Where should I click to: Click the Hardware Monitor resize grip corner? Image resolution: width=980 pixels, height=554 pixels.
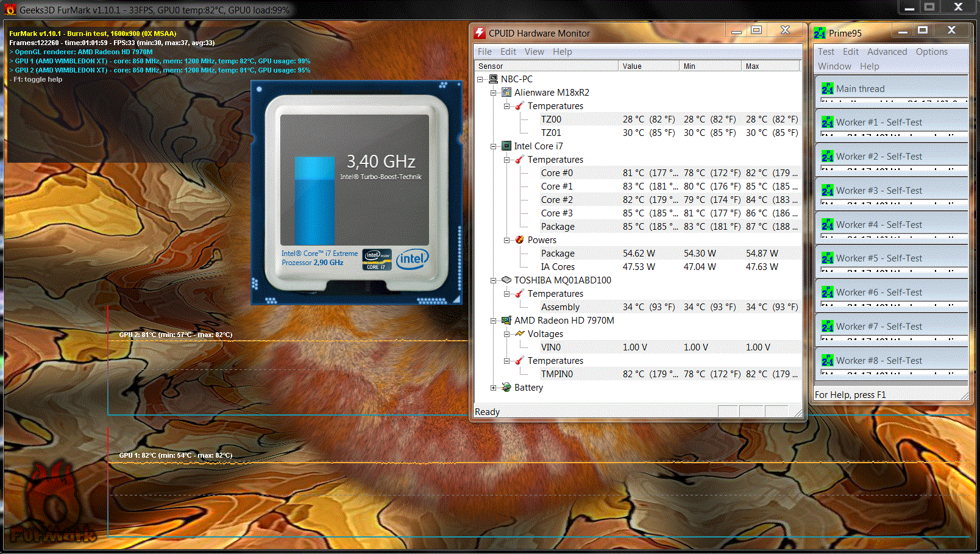point(798,413)
